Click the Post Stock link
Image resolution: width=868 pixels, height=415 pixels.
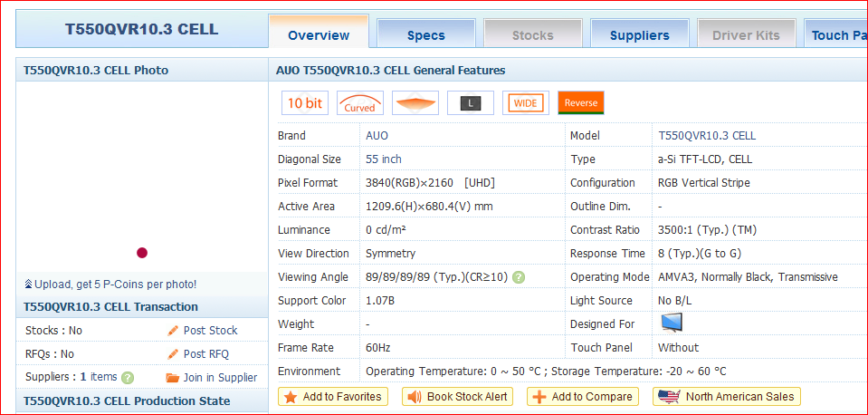tap(210, 331)
